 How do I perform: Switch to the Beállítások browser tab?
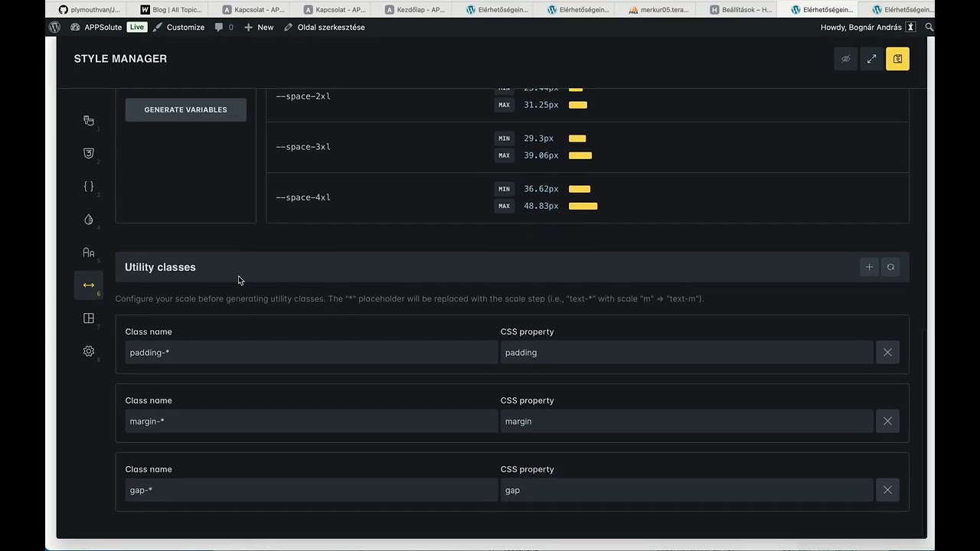pyautogui.click(x=739, y=9)
